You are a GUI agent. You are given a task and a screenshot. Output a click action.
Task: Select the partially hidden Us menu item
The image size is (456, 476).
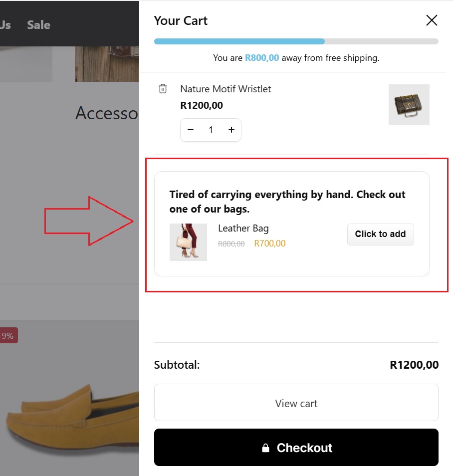(x=5, y=25)
